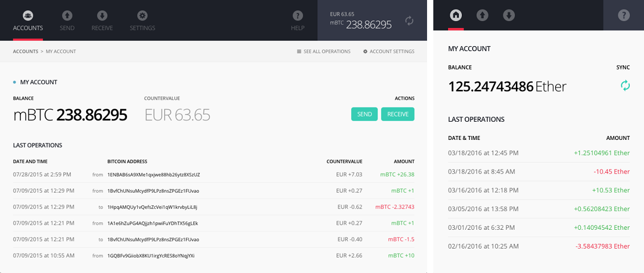The width and height of the screenshot is (644, 273).
Task: Open the Accounts tab icon
Action: tap(28, 15)
